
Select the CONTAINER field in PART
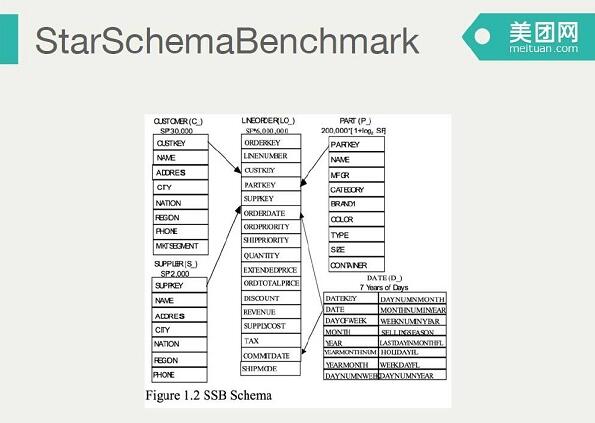(x=356, y=264)
